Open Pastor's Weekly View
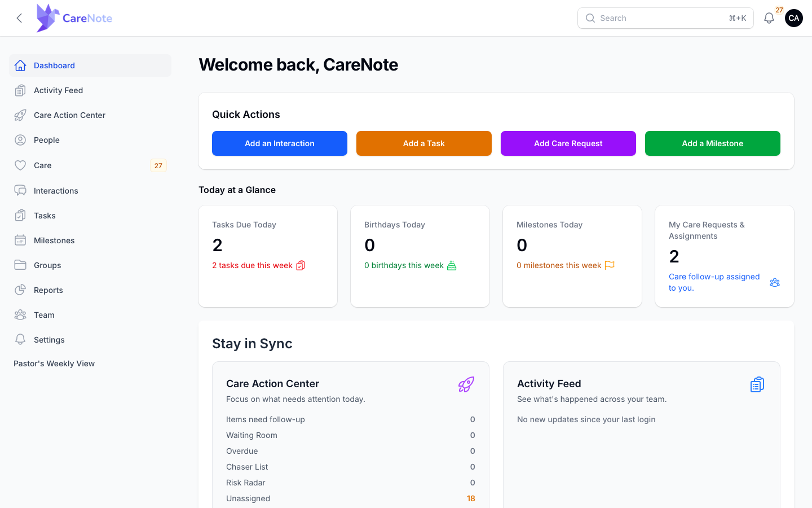The image size is (812, 508). 54,364
